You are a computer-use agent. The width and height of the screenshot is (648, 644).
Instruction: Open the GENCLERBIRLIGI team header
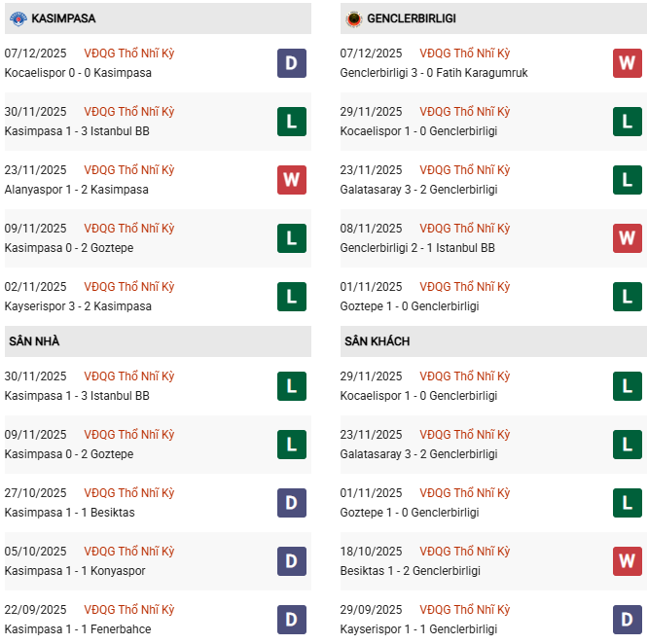pyautogui.click(x=414, y=18)
